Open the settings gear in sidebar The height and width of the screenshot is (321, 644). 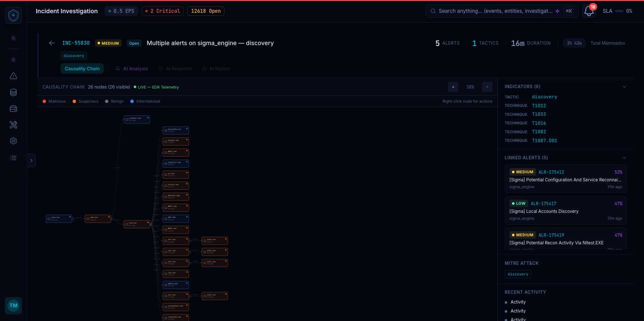[x=13, y=141]
